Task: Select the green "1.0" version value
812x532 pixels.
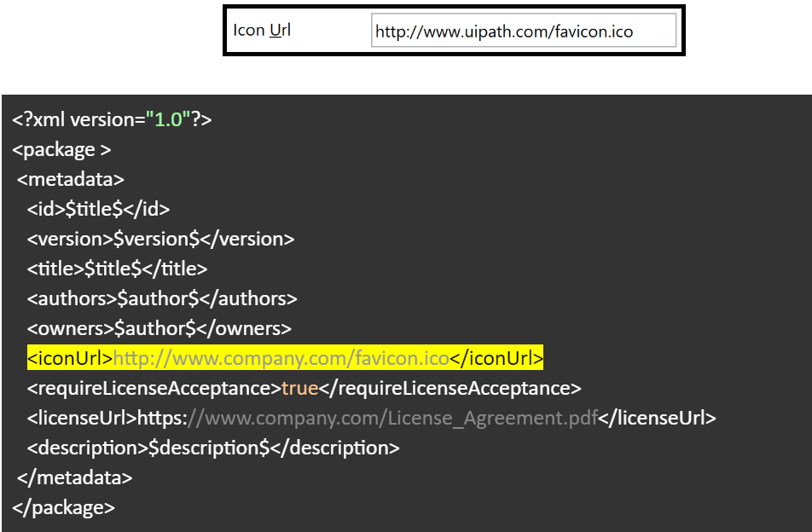Action: (167, 119)
